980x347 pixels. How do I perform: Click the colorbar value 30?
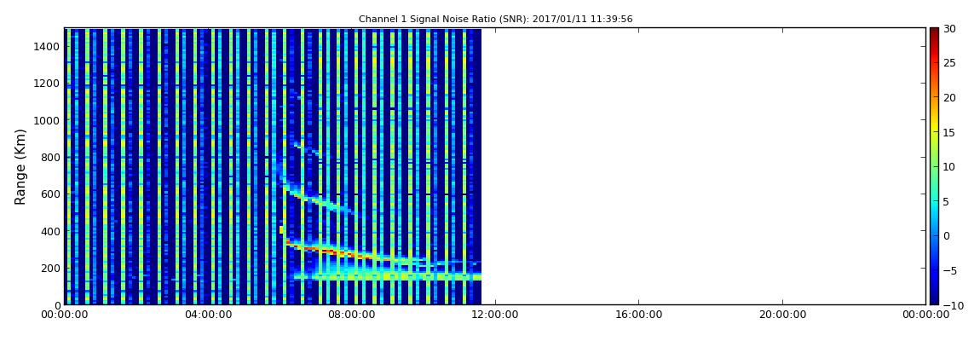pyautogui.click(x=950, y=29)
